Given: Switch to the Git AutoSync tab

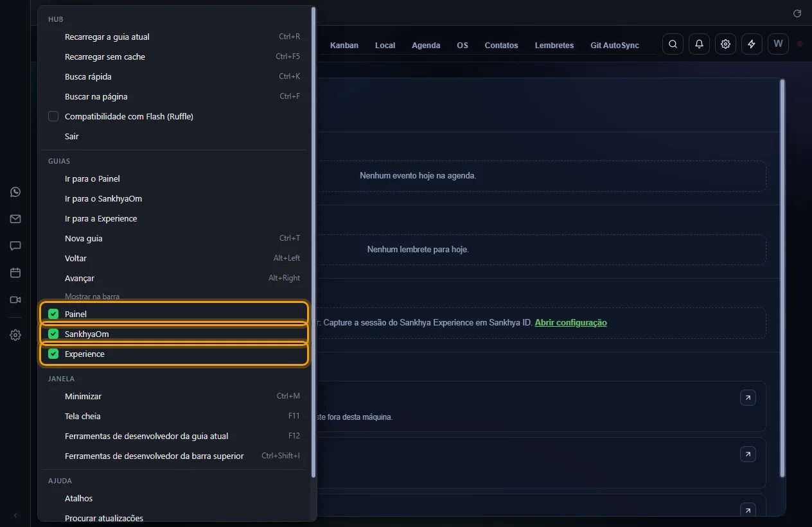Looking at the screenshot, I should (615, 45).
